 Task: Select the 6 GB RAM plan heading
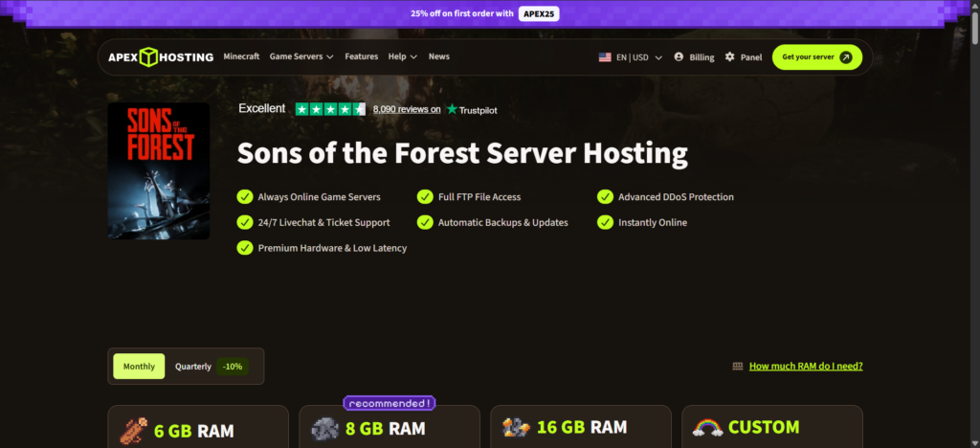coord(193,431)
